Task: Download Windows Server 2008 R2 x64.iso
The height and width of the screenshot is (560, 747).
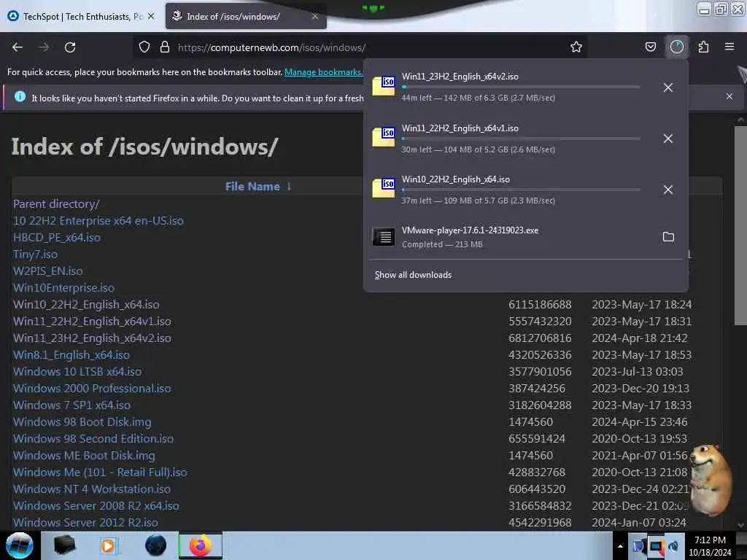Action: (96, 506)
